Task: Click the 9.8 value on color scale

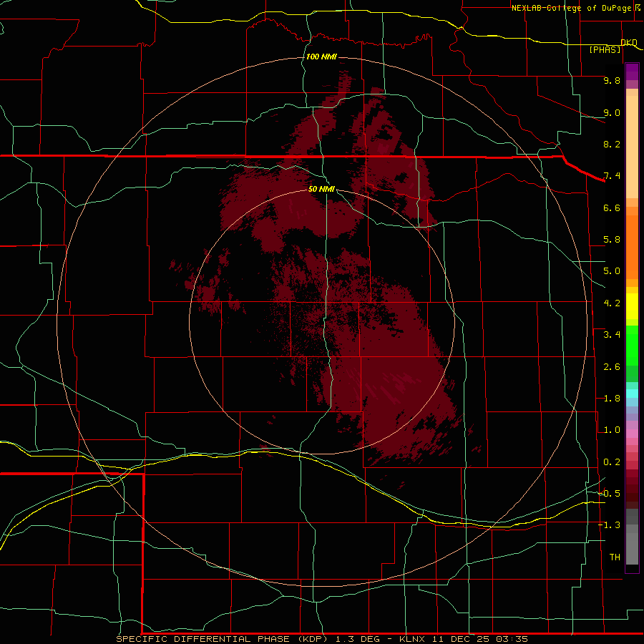Action: click(612, 80)
